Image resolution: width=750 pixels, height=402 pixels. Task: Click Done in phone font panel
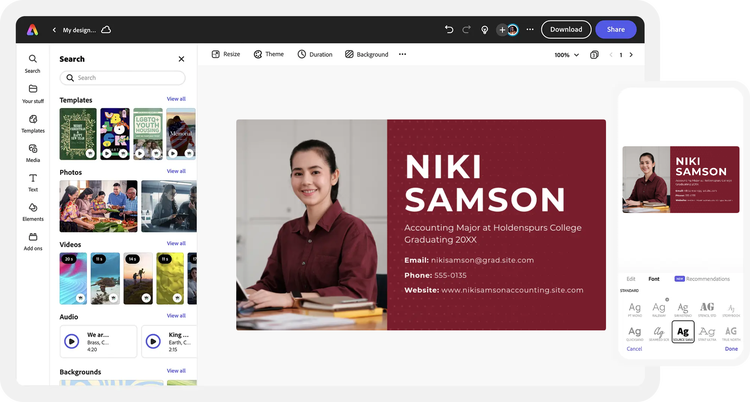click(731, 349)
